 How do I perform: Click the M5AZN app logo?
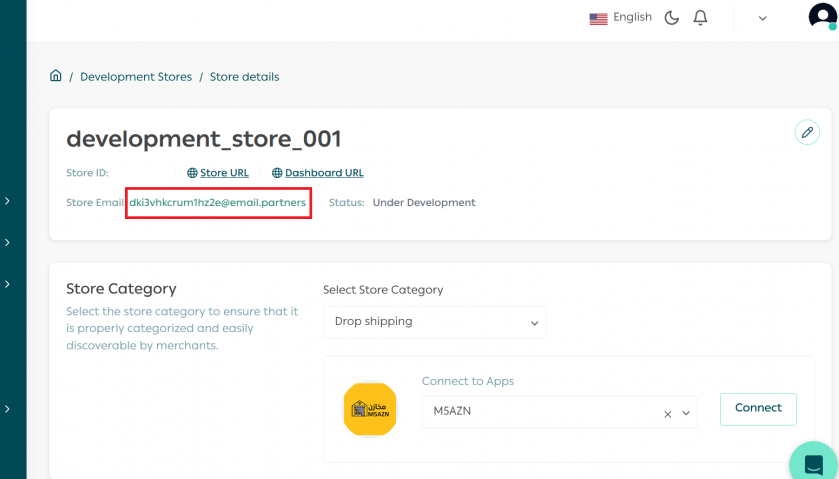click(370, 409)
